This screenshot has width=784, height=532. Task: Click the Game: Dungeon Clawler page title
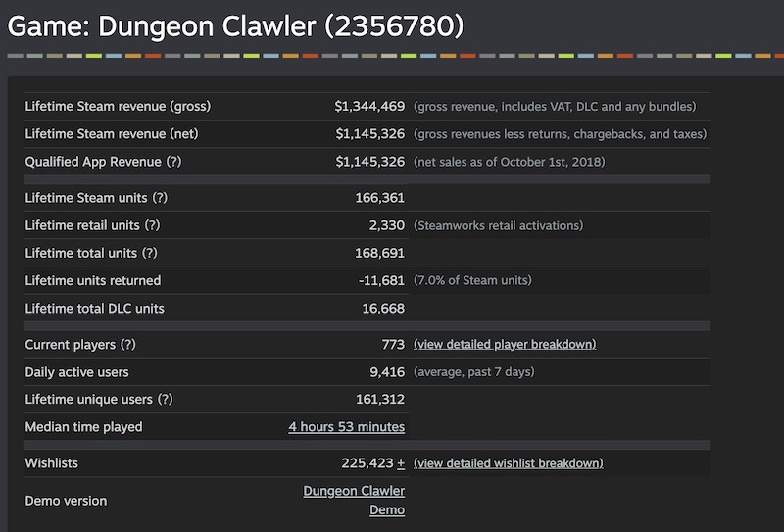(x=235, y=26)
